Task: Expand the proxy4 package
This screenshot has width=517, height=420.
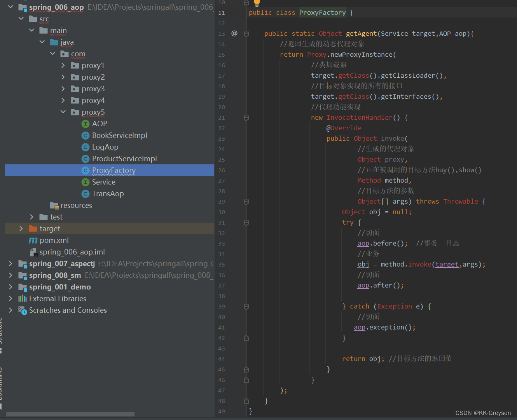Action: [x=63, y=100]
